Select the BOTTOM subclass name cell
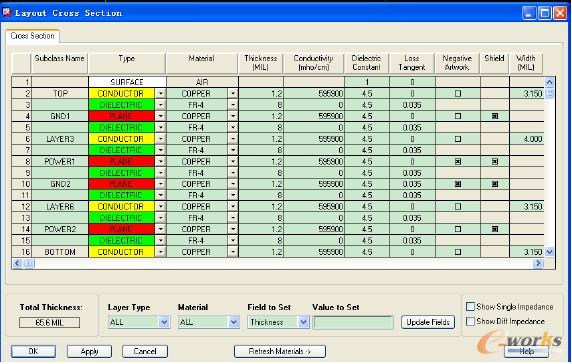Viewport: 572px width, 364px height. (60, 252)
